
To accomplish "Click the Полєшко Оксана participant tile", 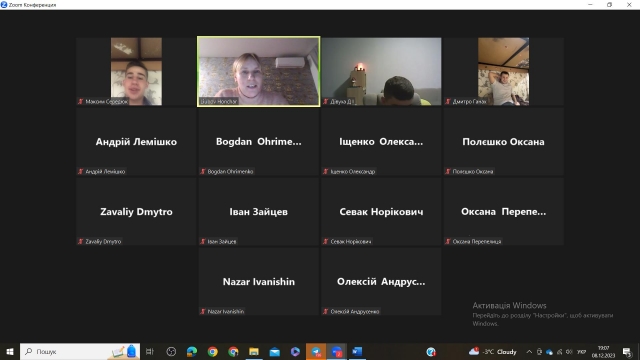I will click(x=504, y=142).
